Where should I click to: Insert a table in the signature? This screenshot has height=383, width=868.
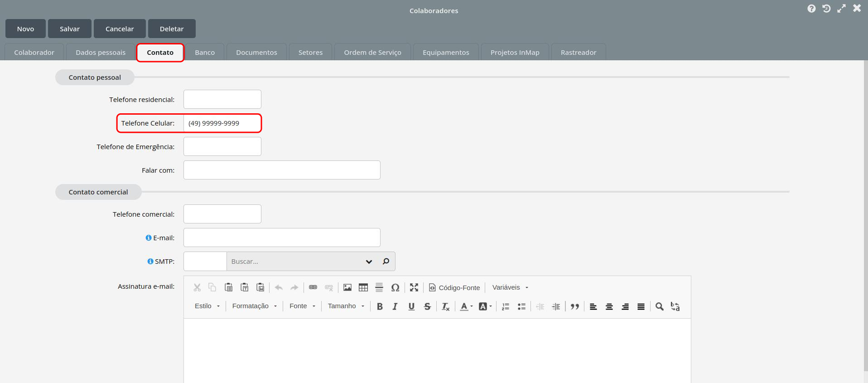(x=363, y=287)
